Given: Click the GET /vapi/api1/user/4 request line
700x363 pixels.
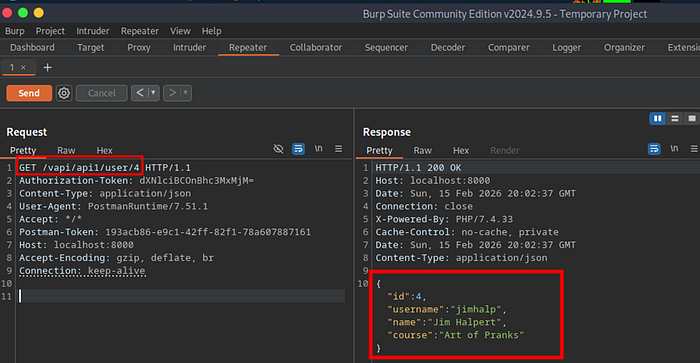Looking at the screenshot, I should (x=104, y=167).
